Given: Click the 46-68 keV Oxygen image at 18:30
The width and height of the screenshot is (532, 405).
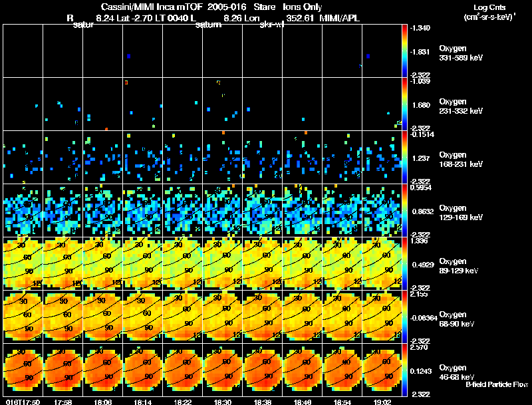Looking at the screenshot, I should click(223, 370).
